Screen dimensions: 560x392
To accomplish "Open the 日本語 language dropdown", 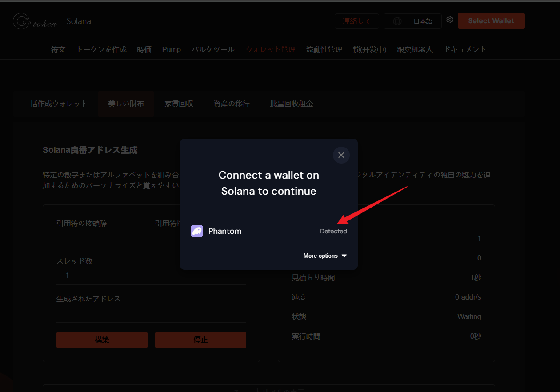I will 422,21.
